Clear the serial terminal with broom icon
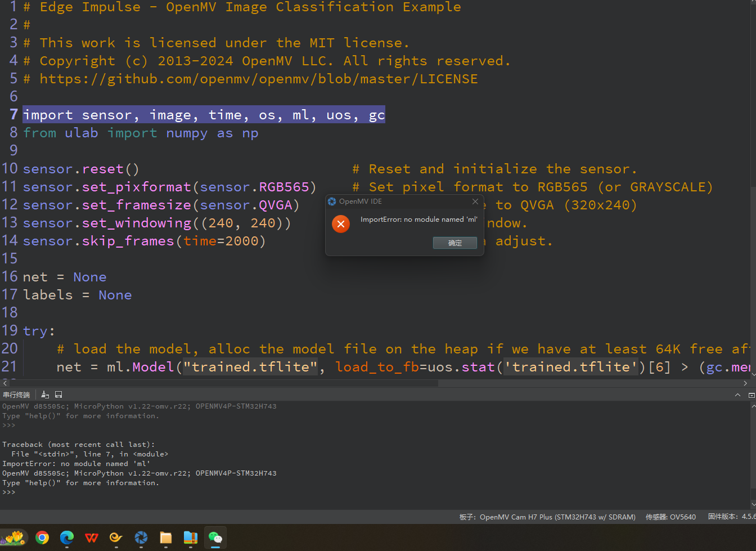 point(45,395)
